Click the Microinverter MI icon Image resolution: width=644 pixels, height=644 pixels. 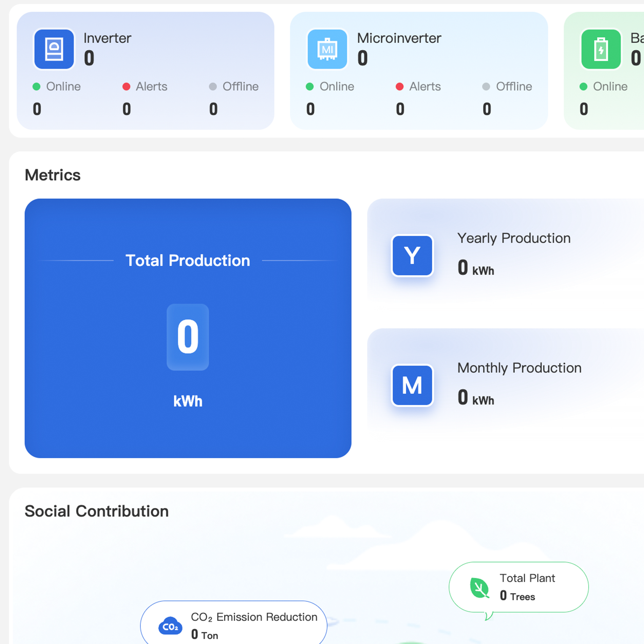pyautogui.click(x=327, y=49)
